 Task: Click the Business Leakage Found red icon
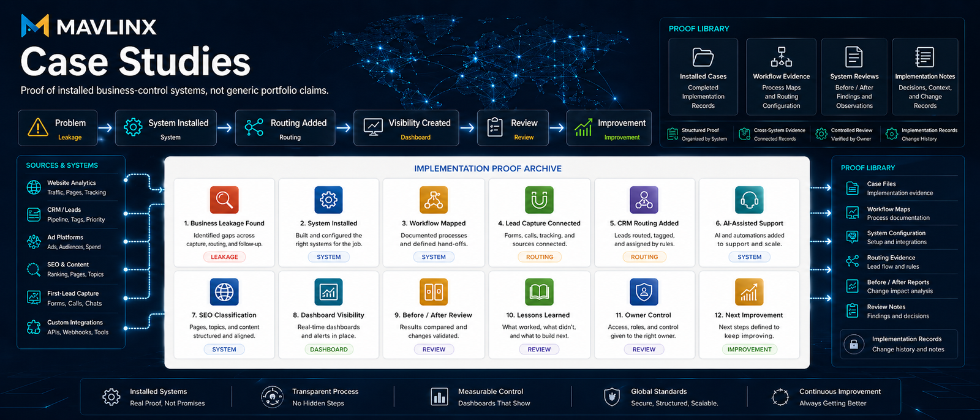pos(224,200)
